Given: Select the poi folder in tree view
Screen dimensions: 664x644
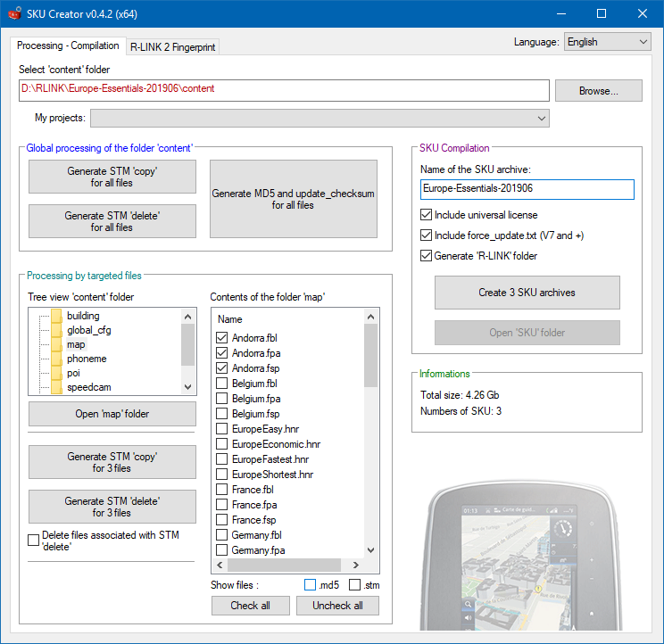Looking at the screenshot, I should 73,373.
